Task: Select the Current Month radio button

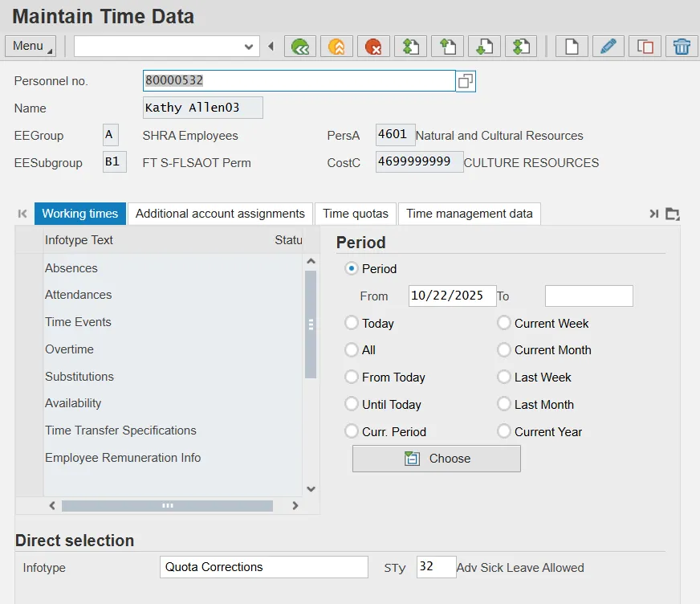Action: point(504,350)
